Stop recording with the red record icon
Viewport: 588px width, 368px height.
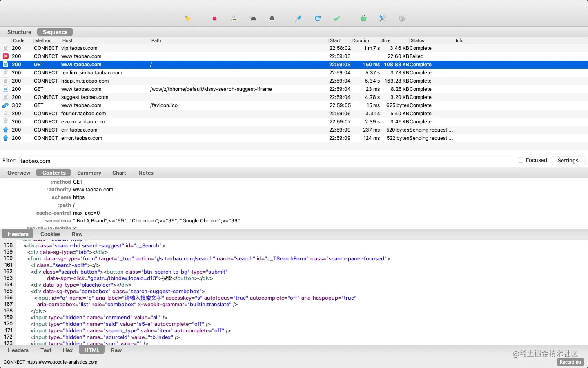214,18
